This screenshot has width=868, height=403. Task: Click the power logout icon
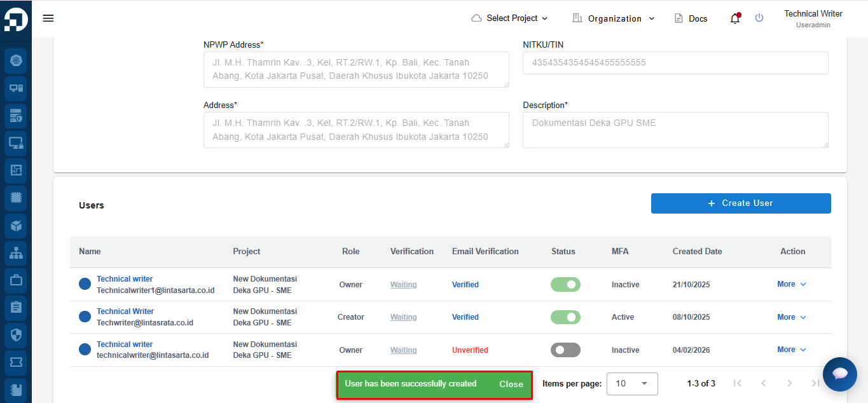point(759,18)
